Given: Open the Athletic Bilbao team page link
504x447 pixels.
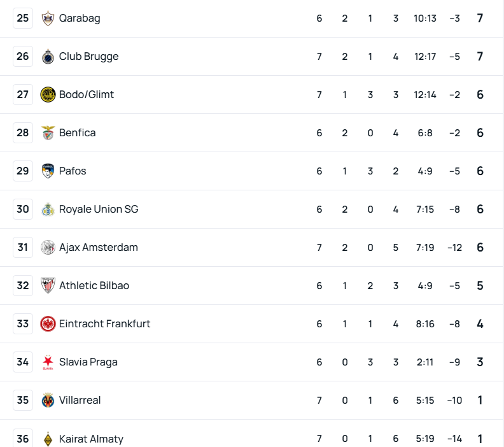Looking at the screenshot, I should (x=94, y=286).
